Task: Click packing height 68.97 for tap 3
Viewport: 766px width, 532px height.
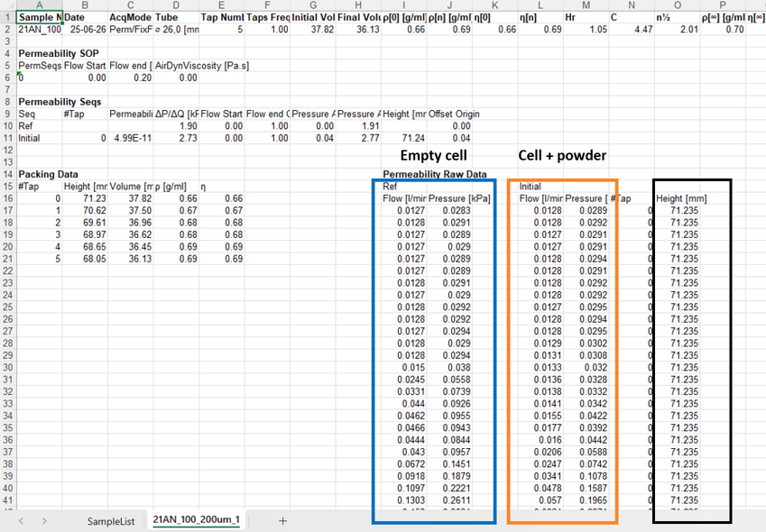Action: coord(85,234)
